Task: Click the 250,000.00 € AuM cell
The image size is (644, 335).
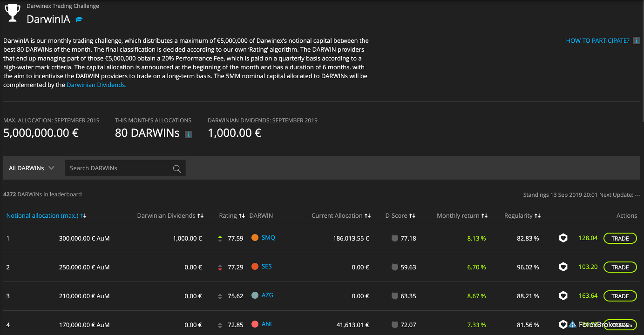Action: click(84, 268)
